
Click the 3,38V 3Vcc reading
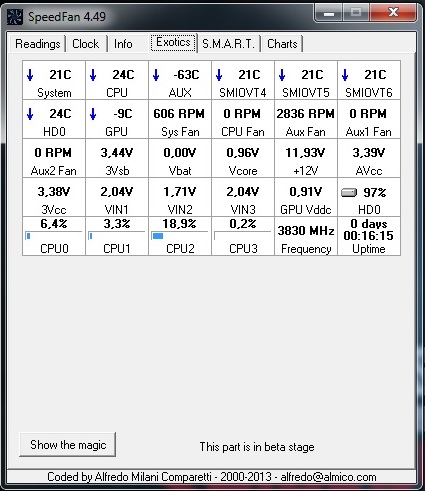coord(54,192)
